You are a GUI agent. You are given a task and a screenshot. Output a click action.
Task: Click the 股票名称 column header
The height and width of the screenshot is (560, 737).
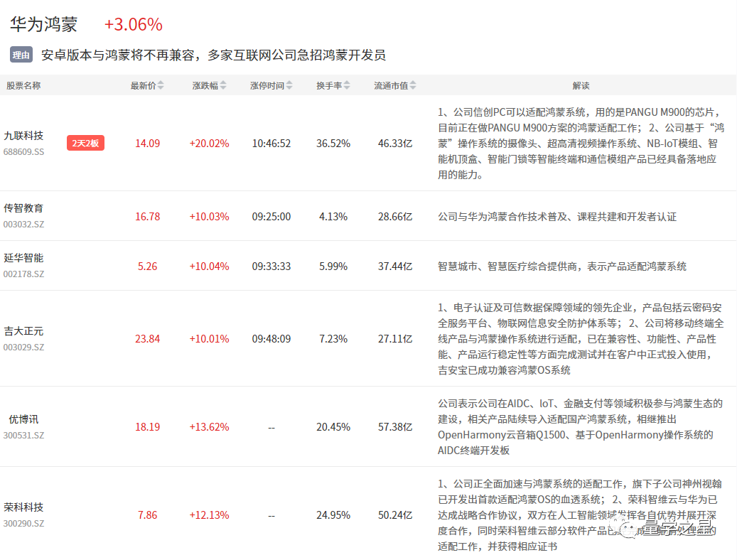[23, 85]
